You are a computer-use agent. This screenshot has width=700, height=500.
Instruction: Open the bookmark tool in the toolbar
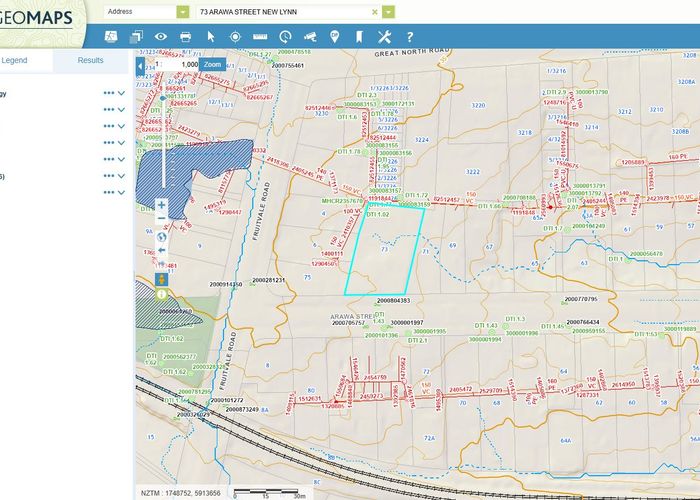[358, 36]
